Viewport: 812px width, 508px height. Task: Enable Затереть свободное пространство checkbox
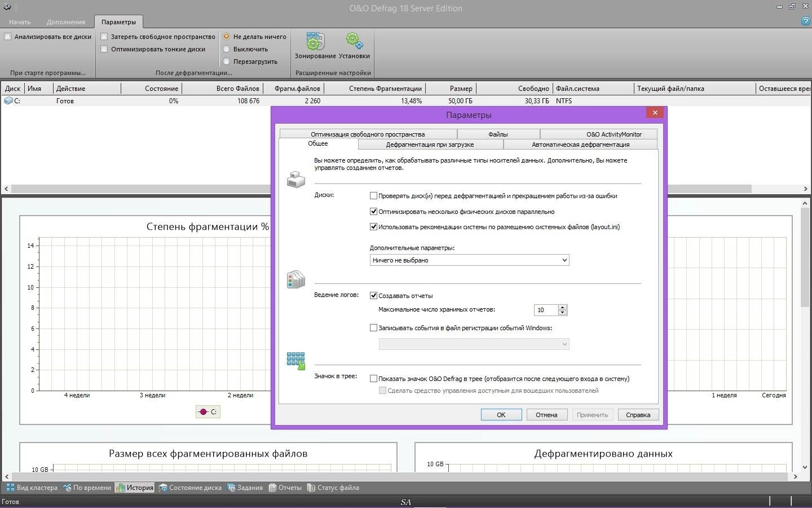104,37
